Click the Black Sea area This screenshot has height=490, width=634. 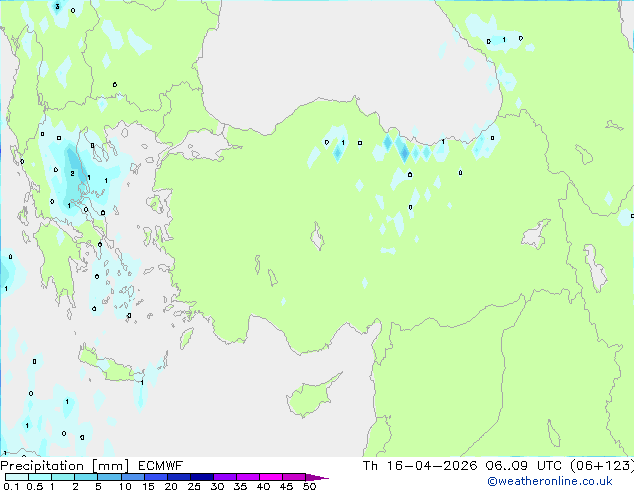coord(300,60)
